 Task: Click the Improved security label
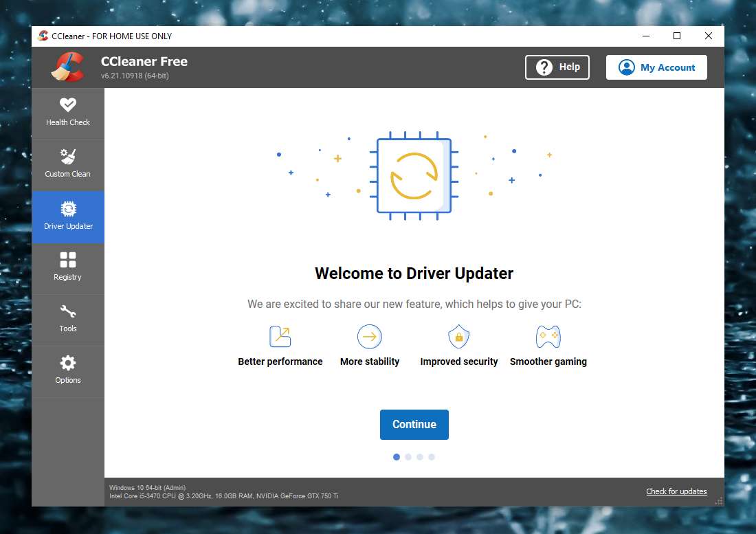[459, 361]
